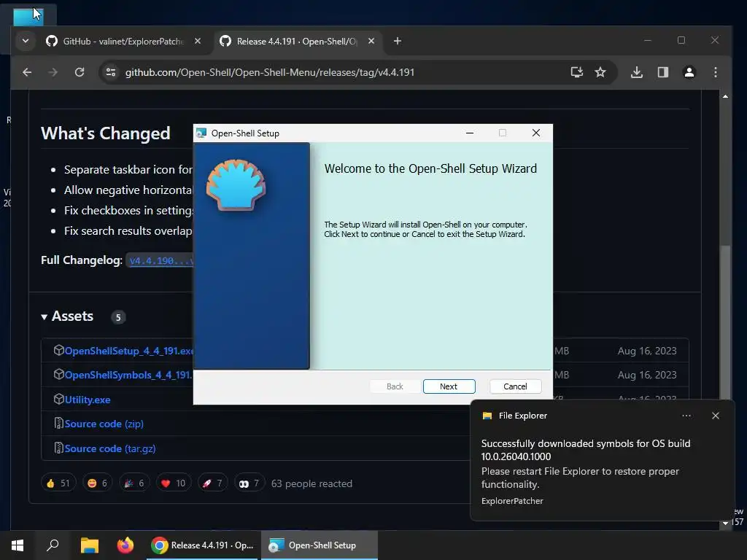
Task: Download OpenShellSetup_4_4_191.exe
Action: click(x=128, y=351)
